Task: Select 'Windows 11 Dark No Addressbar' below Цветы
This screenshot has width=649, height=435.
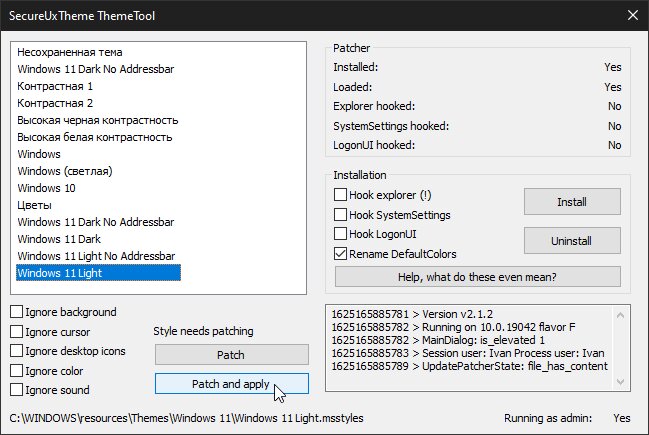Action: (x=96, y=222)
